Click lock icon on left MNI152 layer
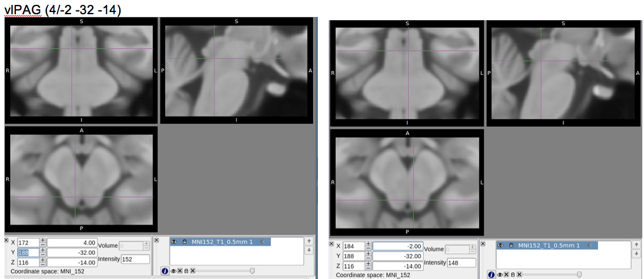Screen dimensions: 644x279 point(184,242)
